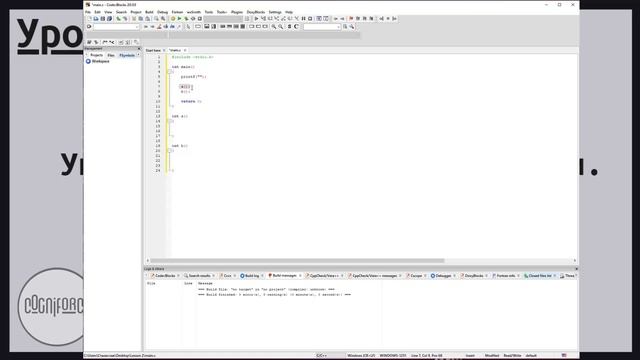Collapse the fold marker of function b
The width and height of the screenshot is (640, 360).
(x=169, y=151)
